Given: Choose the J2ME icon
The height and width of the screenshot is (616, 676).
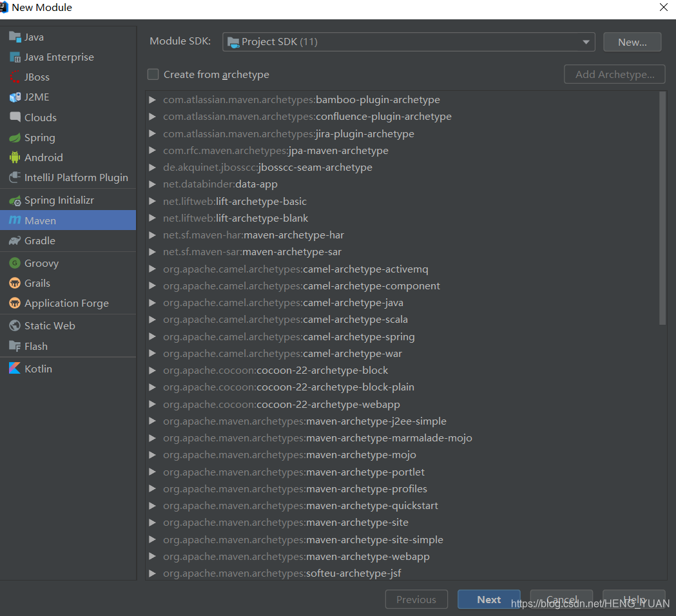Looking at the screenshot, I should (15, 97).
